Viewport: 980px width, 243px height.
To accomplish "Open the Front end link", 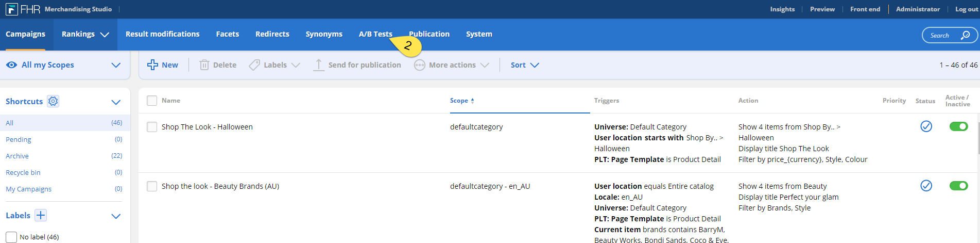I will pyautogui.click(x=865, y=9).
